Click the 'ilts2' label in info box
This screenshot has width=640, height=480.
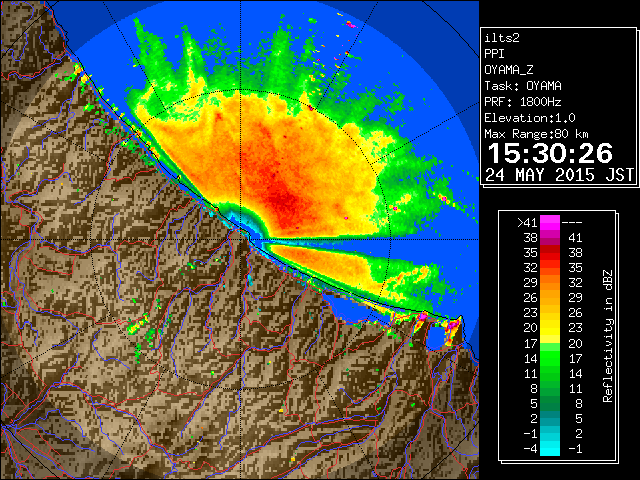click(x=502, y=38)
